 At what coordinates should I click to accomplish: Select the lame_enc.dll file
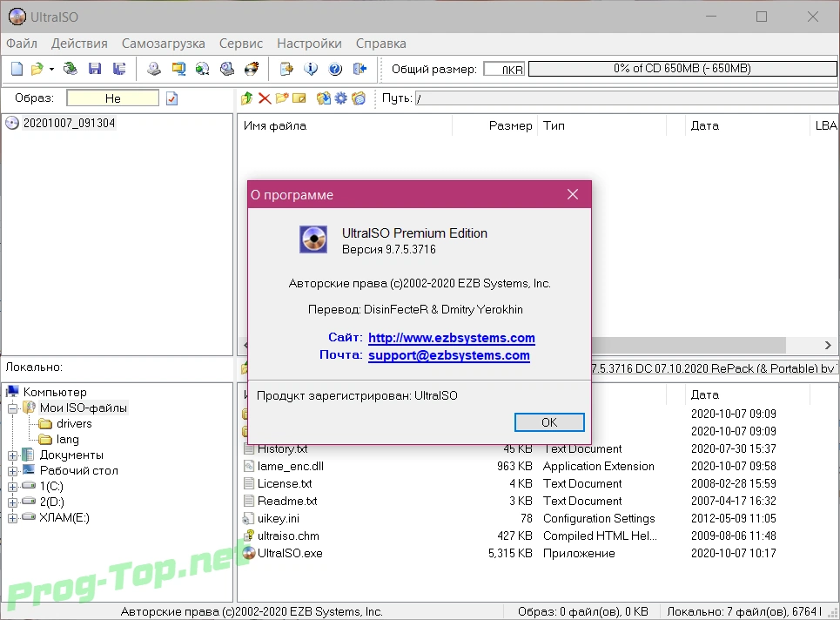(x=290, y=466)
